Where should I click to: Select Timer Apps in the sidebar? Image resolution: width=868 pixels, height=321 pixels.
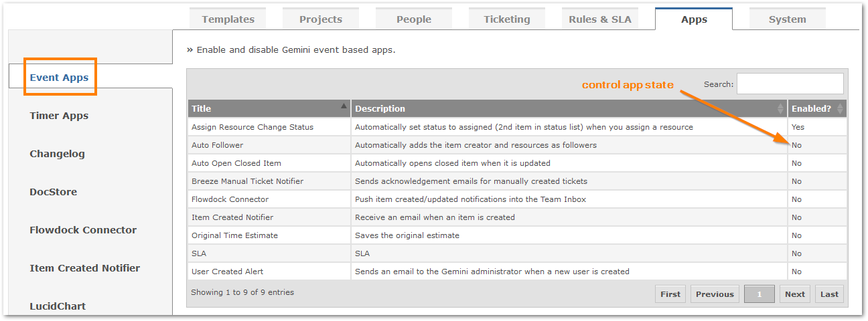(x=59, y=116)
